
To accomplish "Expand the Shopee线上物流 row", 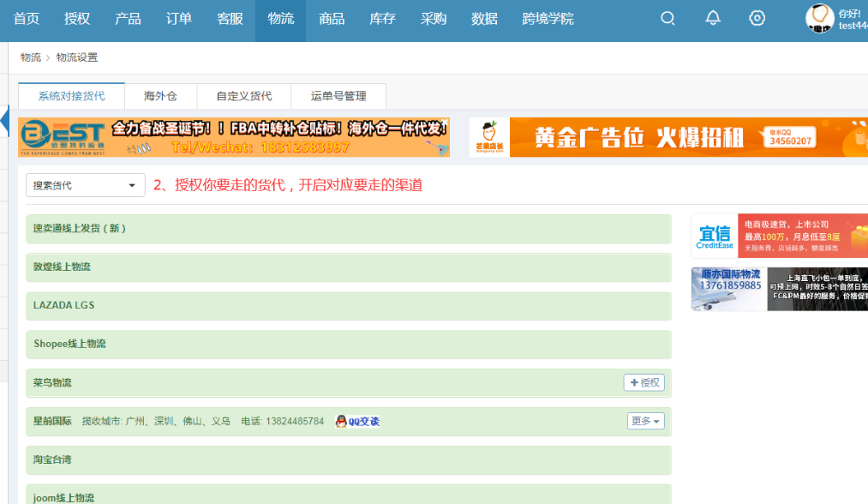I will click(x=348, y=344).
